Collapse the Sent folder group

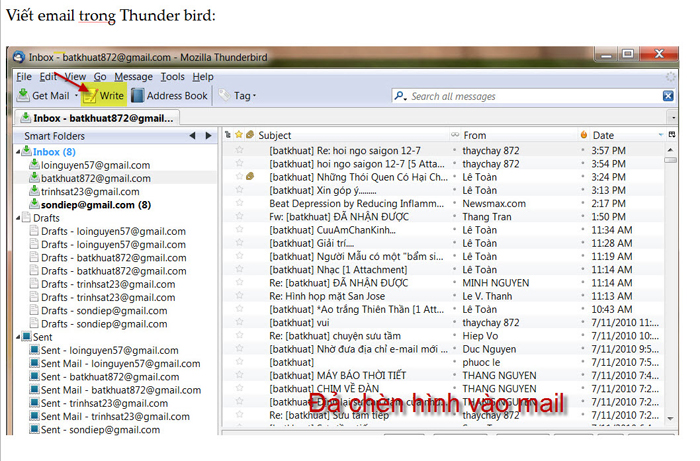pyautogui.click(x=18, y=337)
